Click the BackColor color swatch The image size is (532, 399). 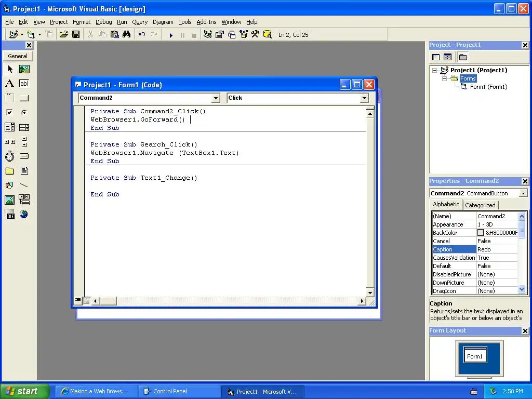tap(481, 233)
